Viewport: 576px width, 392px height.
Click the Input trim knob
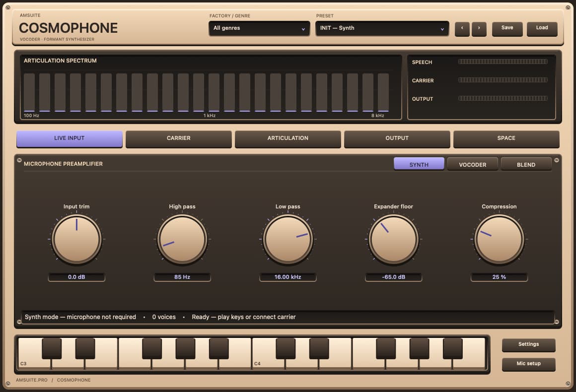tap(76, 239)
